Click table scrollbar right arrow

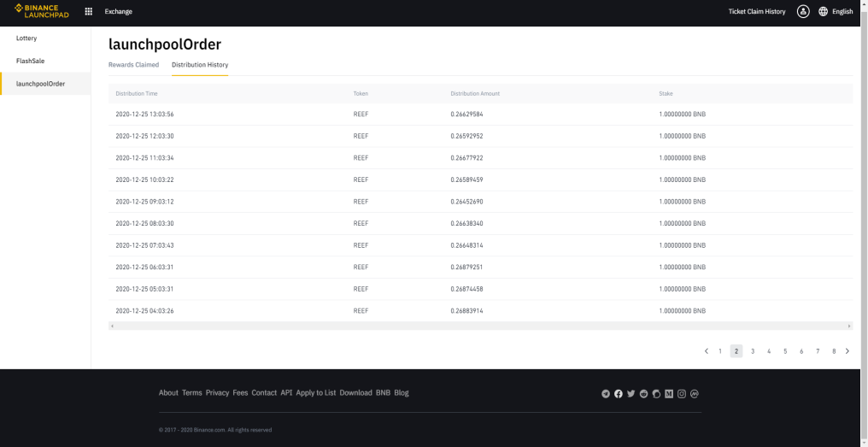(850, 326)
